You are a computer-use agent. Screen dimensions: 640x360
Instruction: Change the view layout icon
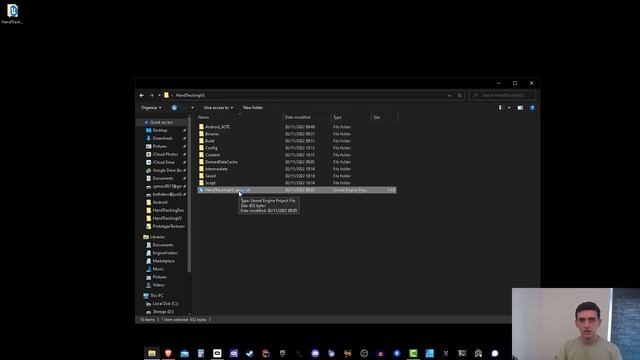point(500,108)
